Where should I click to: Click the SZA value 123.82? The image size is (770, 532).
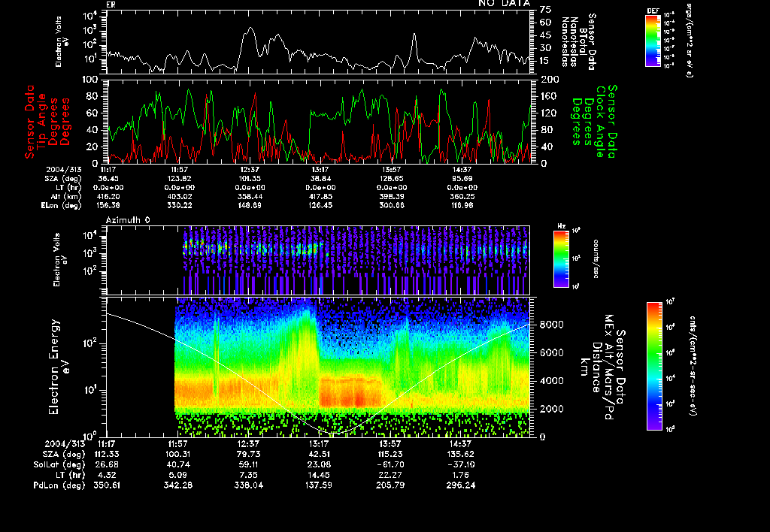179,179
